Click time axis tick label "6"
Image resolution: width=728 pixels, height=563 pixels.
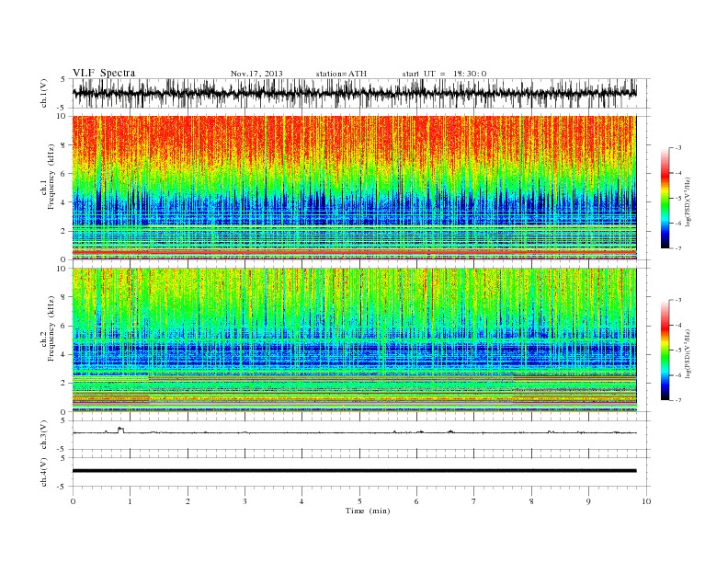[416, 501]
